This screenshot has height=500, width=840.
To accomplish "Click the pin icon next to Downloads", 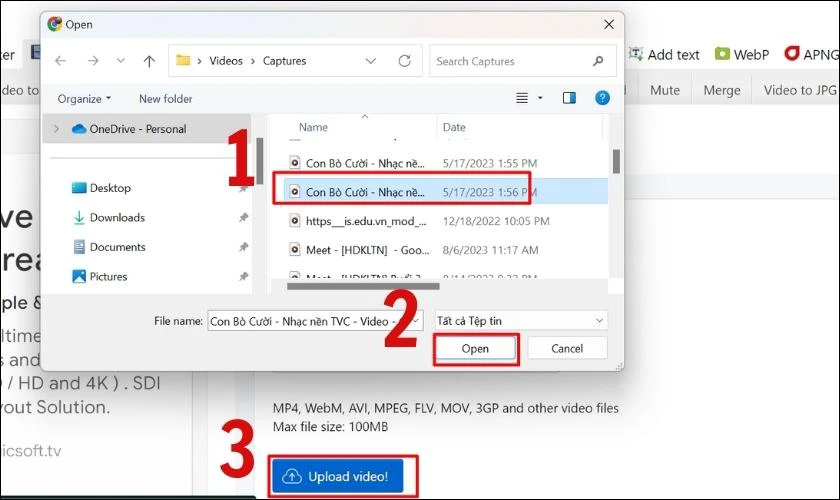I will [x=243, y=218].
